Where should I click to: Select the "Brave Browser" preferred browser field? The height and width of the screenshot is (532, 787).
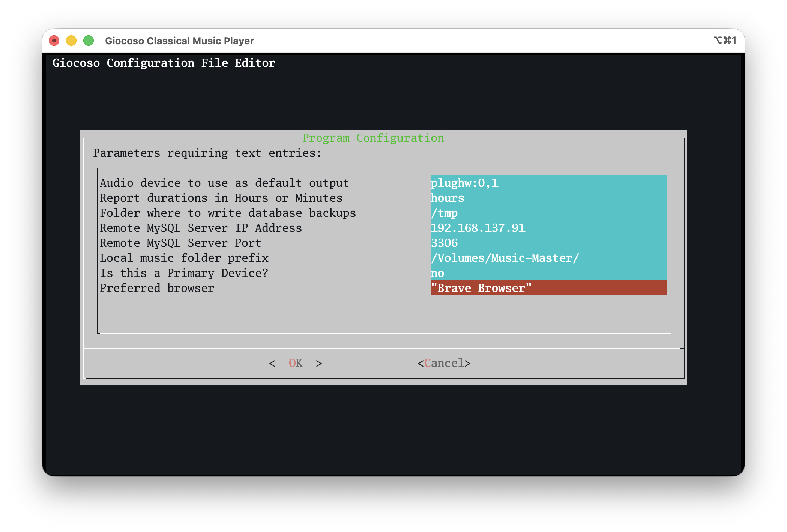tap(548, 288)
